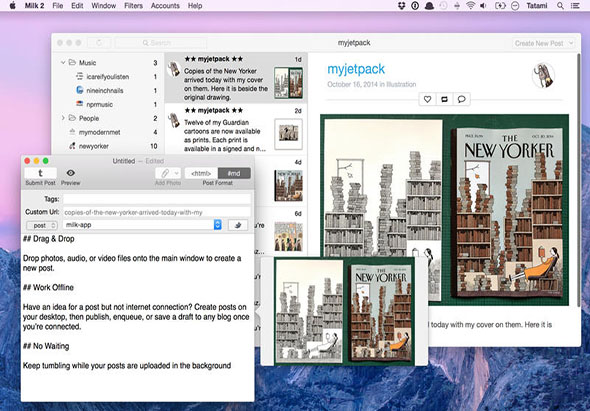Reblog the post with reblog icon
Screen dimensions: 590x411
[x=444, y=99]
